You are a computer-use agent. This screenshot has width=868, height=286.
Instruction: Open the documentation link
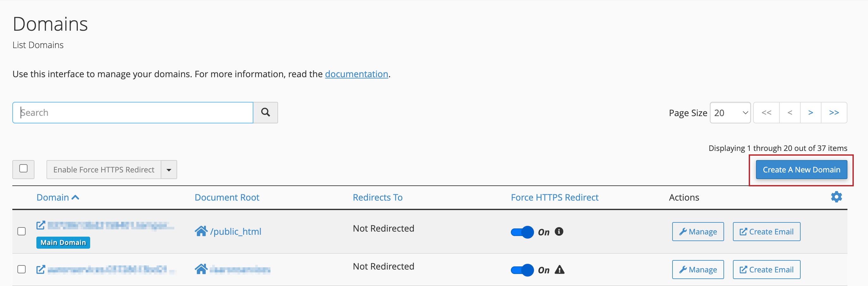point(356,74)
